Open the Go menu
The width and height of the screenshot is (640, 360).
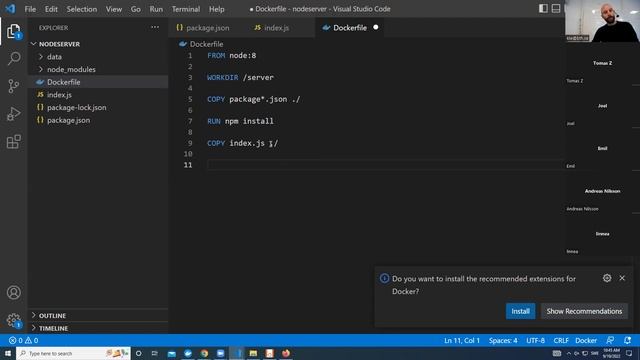[x=136, y=9]
